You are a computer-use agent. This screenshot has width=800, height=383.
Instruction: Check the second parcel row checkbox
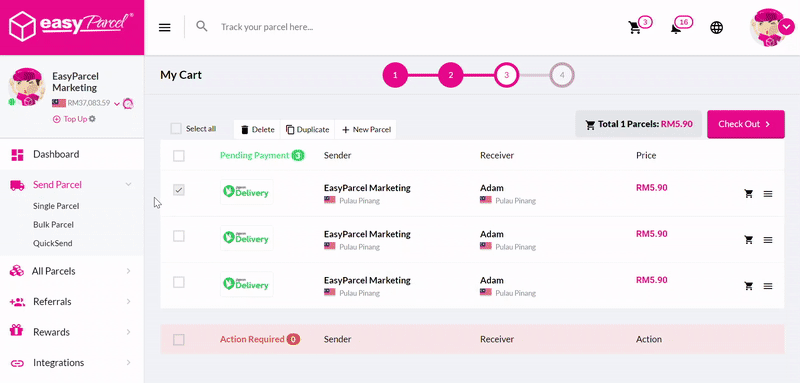point(179,236)
